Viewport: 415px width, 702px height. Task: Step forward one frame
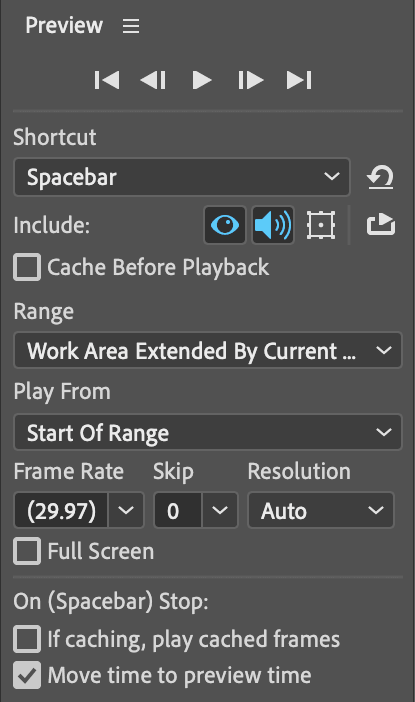point(251,81)
